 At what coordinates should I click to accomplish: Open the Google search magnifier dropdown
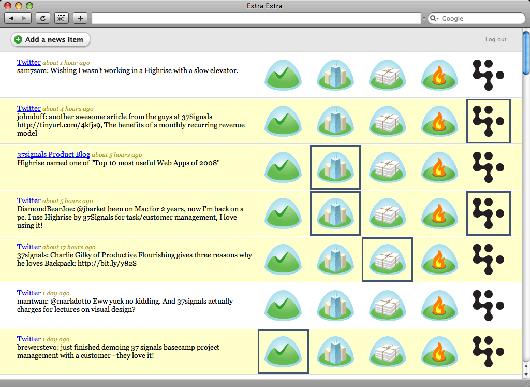434,18
